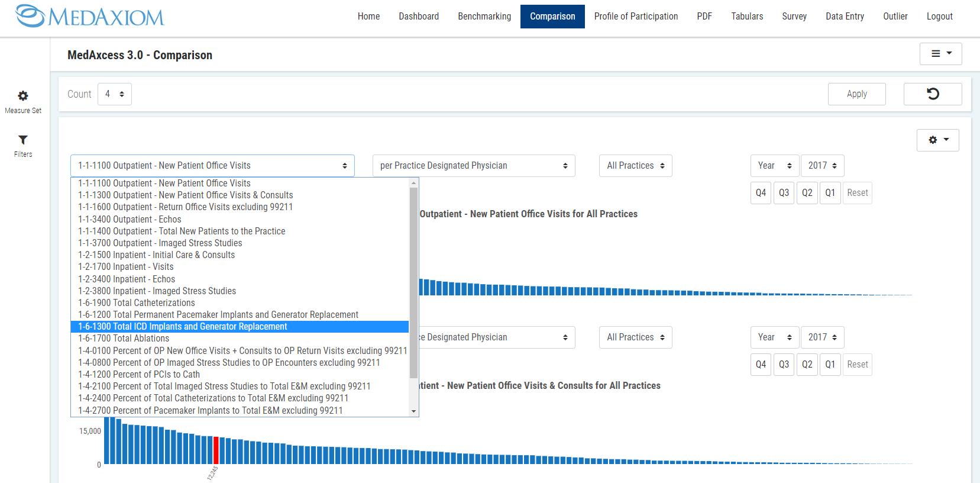The width and height of the screenshot is (980, 483).
Task: Select 1-6-1700 Total Ablations option
Action: click(124, 339)
